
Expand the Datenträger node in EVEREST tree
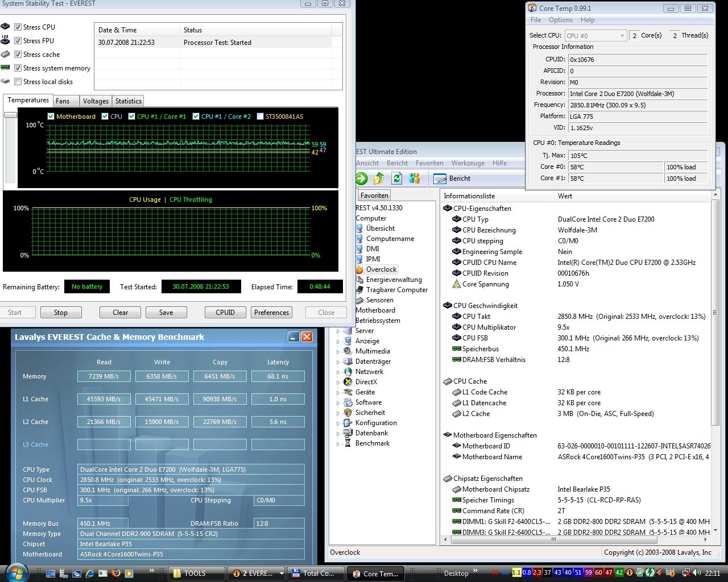[x=338, y=361]
